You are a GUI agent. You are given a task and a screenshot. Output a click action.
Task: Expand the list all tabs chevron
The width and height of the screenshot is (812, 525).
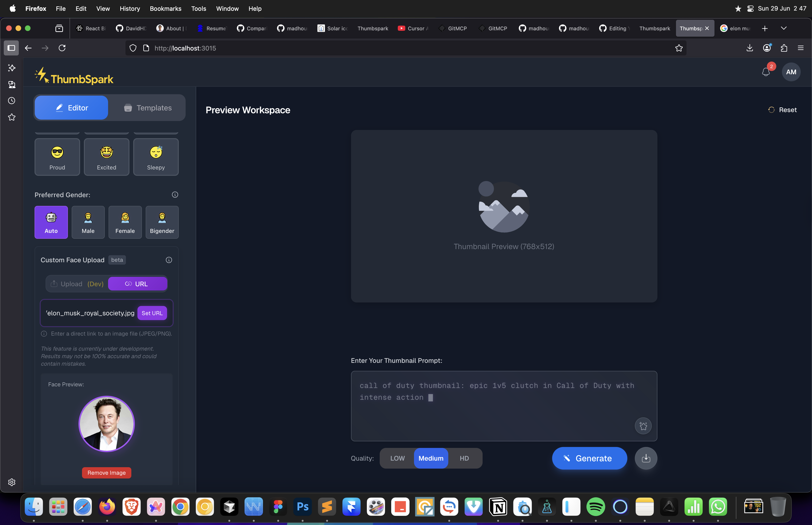click(x=783, y=28)
